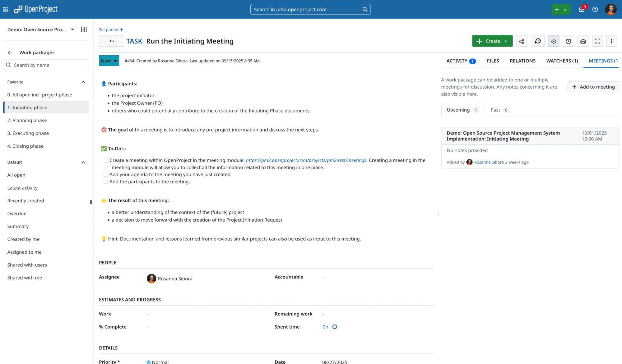The height and width of the screenshot is (364, 622).
Task: Share the work package via share icon
Action: click(522, 41)
